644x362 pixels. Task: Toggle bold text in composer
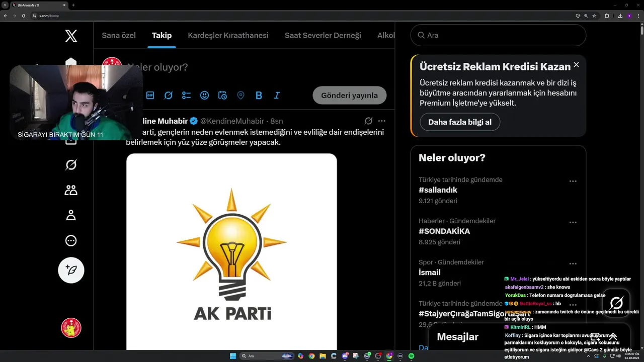click(x=259, y=95)
